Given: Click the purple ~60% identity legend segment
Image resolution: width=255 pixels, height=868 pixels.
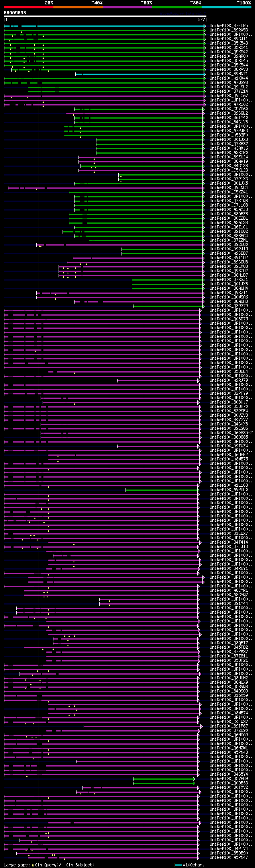Looking at the screenshot, I should [127, 7].
